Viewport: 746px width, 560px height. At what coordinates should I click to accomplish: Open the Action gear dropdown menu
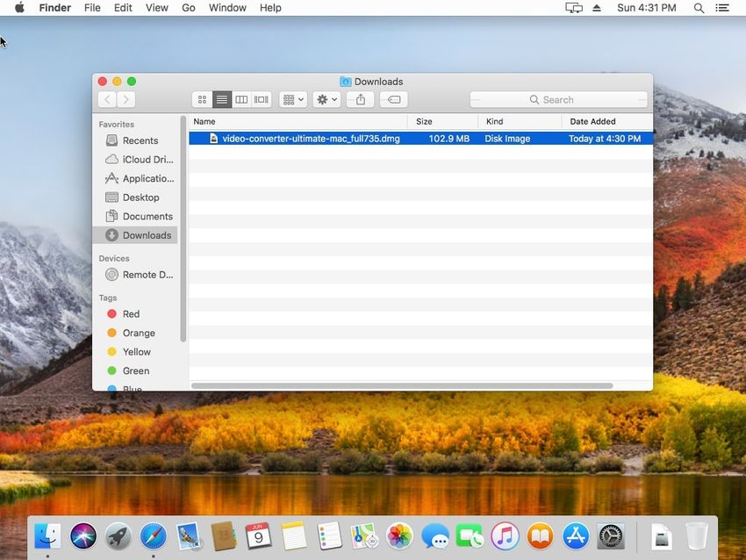coord(326,100)
